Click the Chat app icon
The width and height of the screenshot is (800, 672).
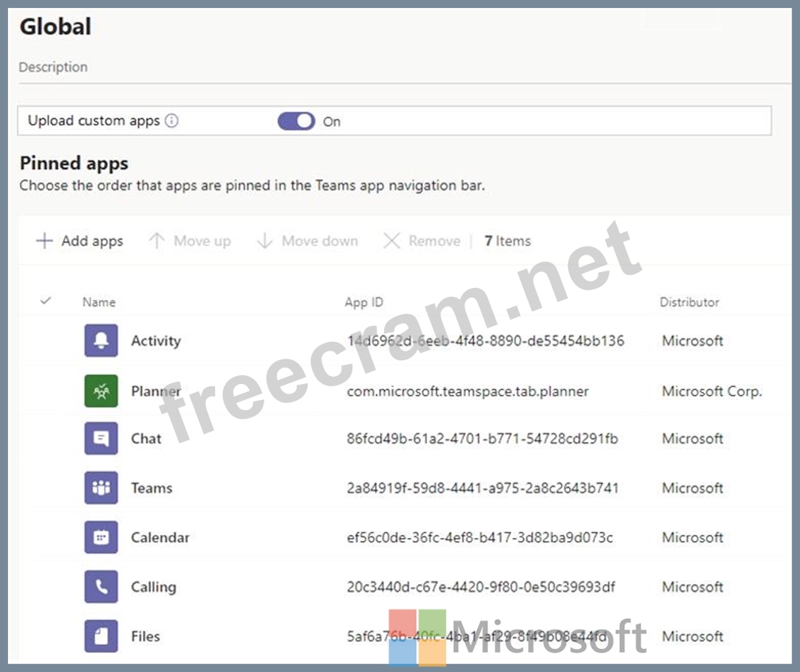(101, 439)
